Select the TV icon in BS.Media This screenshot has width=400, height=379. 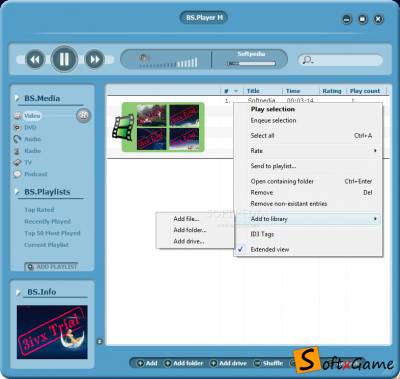coord(17,163)
